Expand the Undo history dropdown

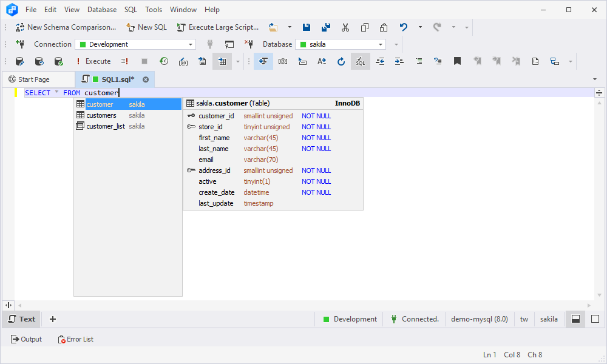tap(420, 27)
